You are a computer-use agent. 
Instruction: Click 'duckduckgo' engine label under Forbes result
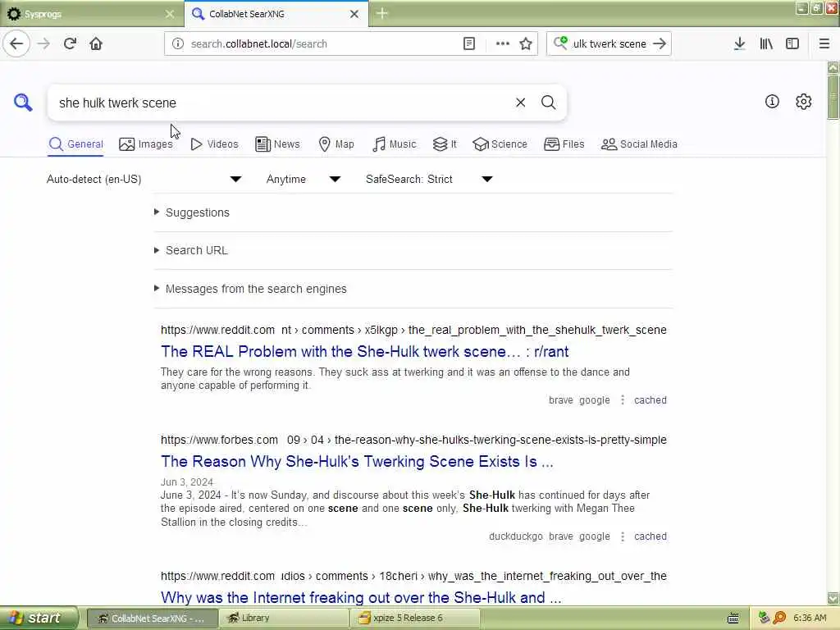(x=515, y=536)
